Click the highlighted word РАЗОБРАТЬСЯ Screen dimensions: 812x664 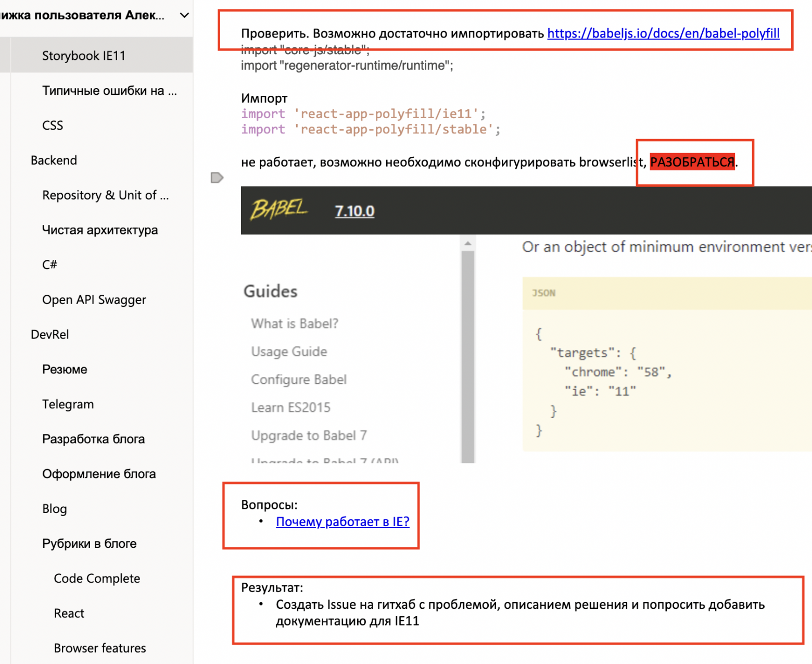coord(692,162)
